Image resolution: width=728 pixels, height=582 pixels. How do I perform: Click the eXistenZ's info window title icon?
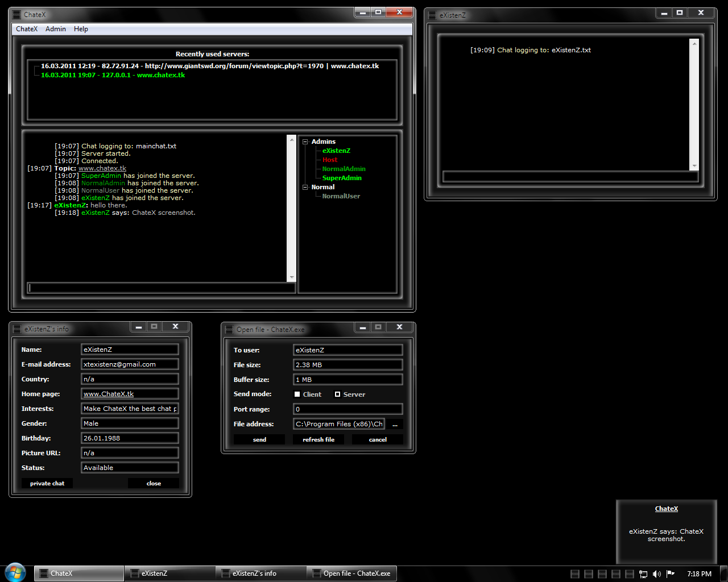[x=17, y=329]
